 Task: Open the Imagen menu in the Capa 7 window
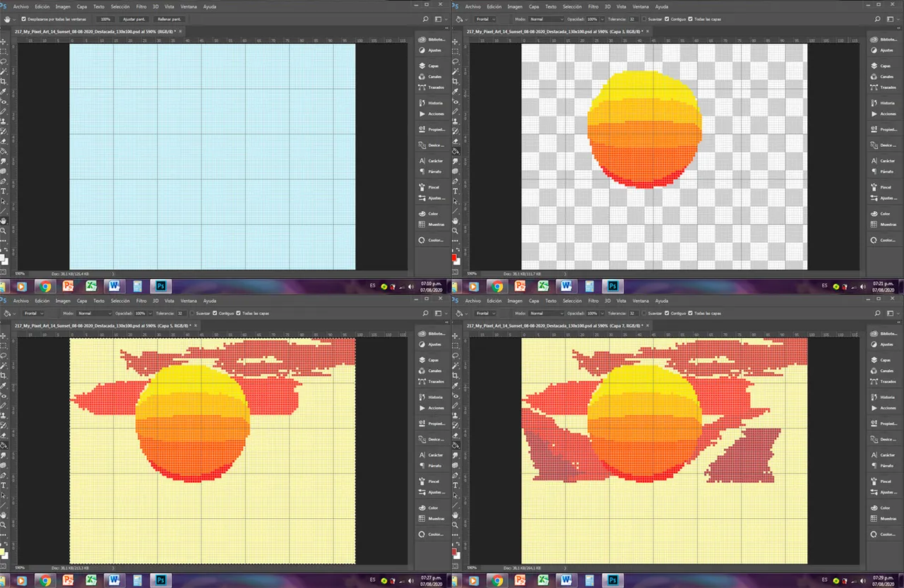point(515,301)
